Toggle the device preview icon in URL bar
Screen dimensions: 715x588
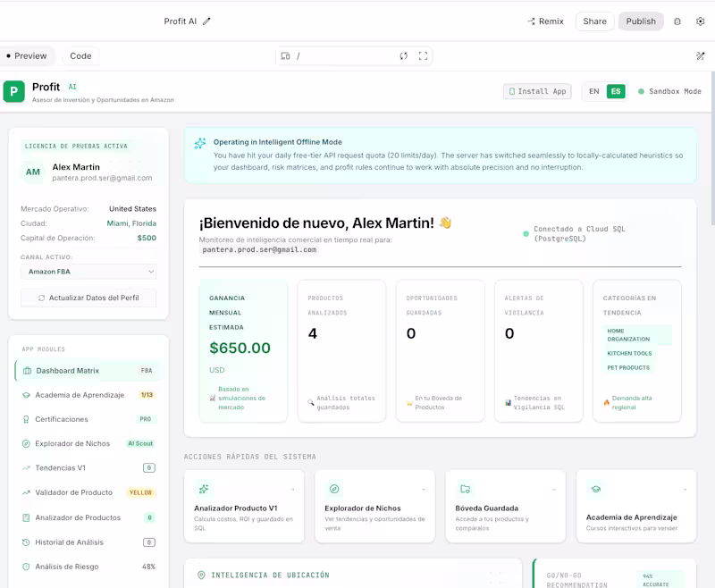point(285,56)
